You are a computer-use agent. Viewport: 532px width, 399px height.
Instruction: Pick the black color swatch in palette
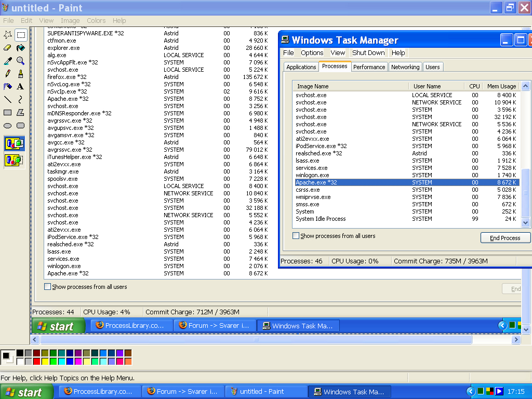click(20, 353)
